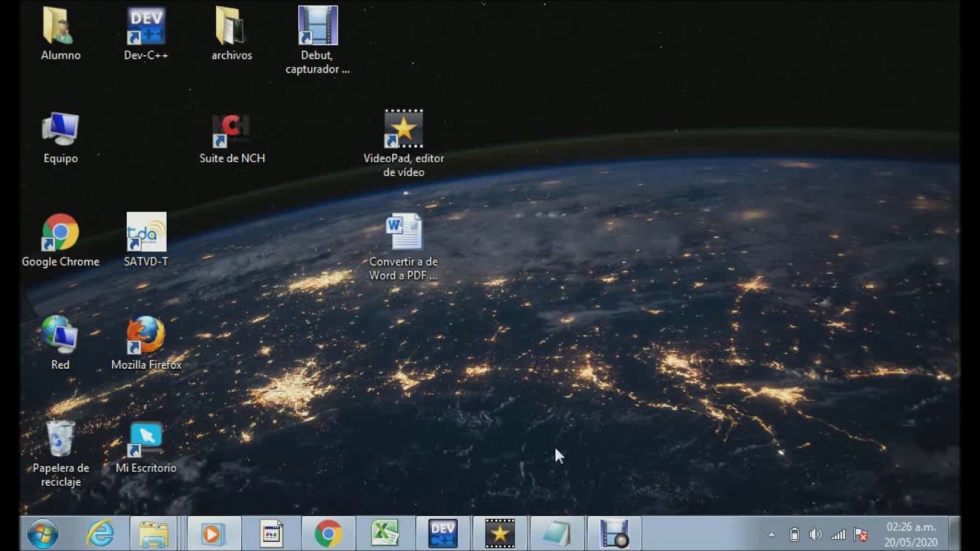
Task: Open the archivos folder
Action: pyautogui.click(x=232, y=34)
